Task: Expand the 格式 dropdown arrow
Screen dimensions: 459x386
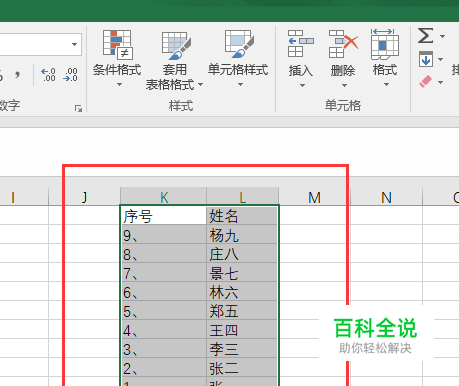Action: (386, 85)
